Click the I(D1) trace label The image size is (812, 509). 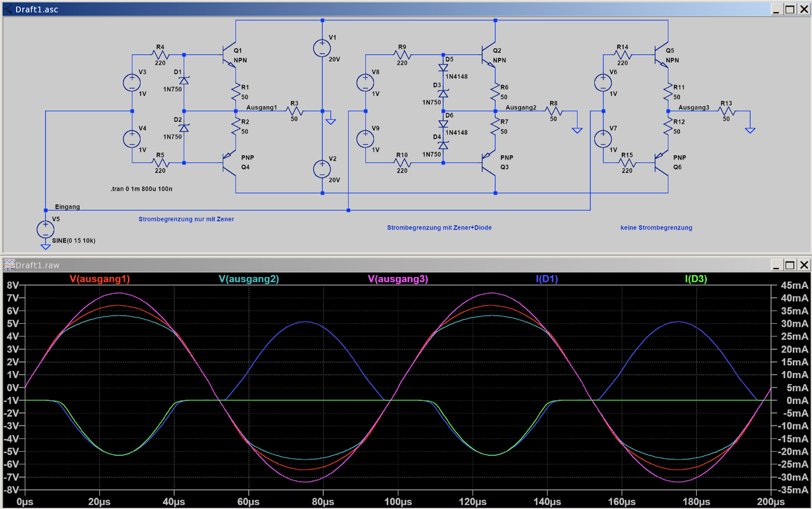[x=548, y=279]
